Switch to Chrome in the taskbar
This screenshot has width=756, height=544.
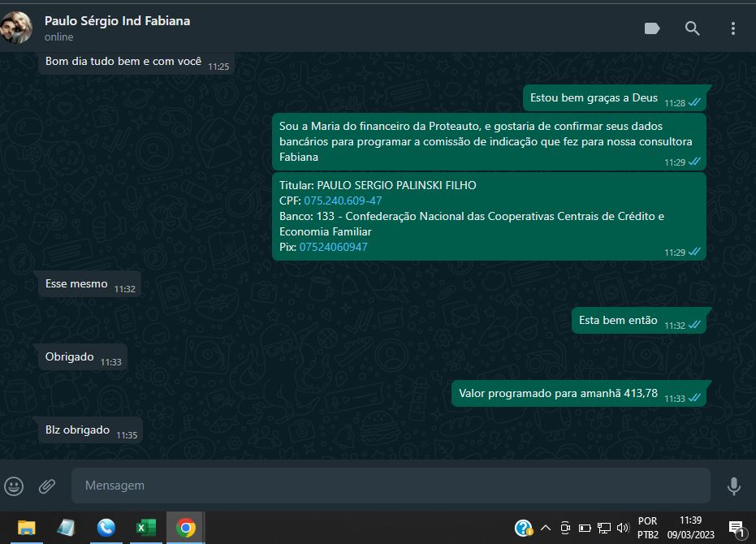pos(186,528)
